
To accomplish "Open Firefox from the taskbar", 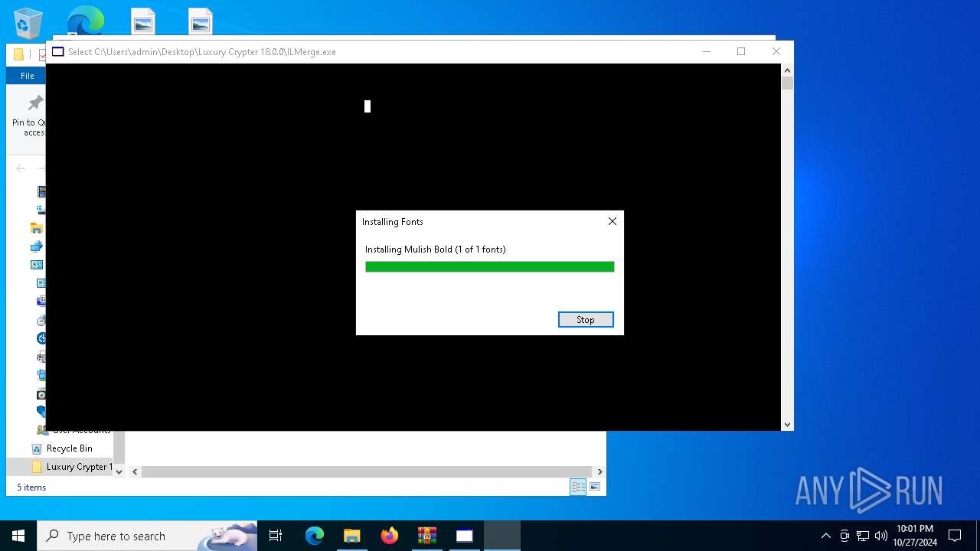I will (x=390, y=536).
